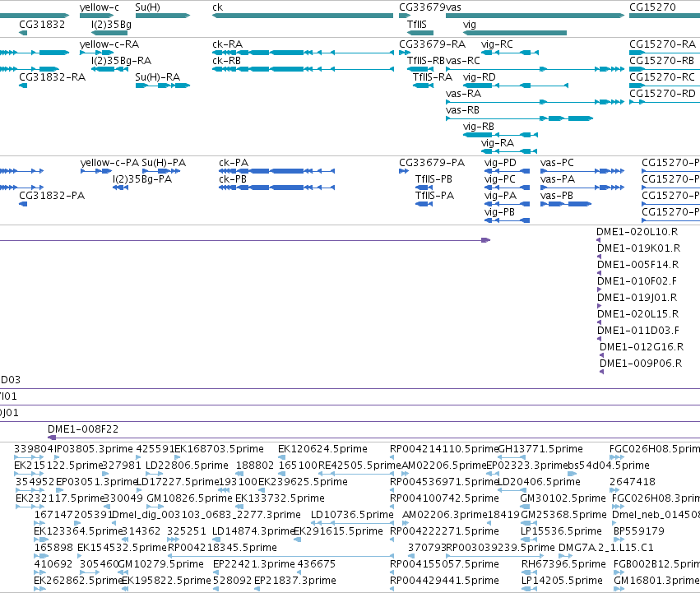The height and width of the screenshot is (593, 700).
Task: Click EST label "EK133732.5prime"
Action: 280,498
